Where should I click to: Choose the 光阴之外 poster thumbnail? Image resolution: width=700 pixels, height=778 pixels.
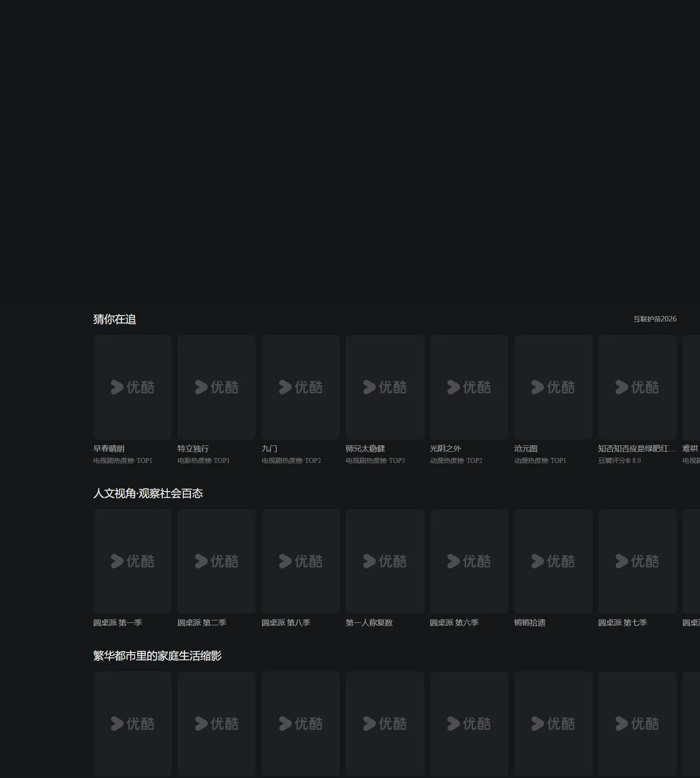click(469, 387)
